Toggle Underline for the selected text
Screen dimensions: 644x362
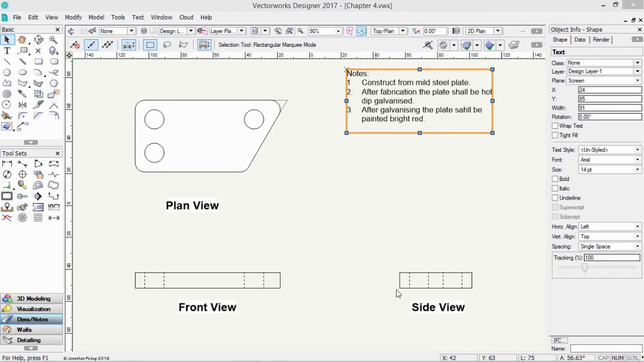click(x=555, y=198)
